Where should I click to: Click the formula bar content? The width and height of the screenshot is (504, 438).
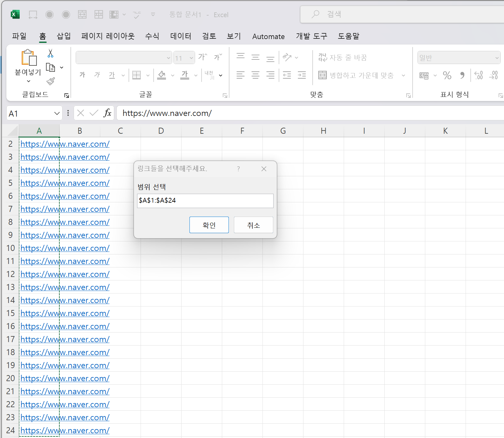[x=310, y=113]
